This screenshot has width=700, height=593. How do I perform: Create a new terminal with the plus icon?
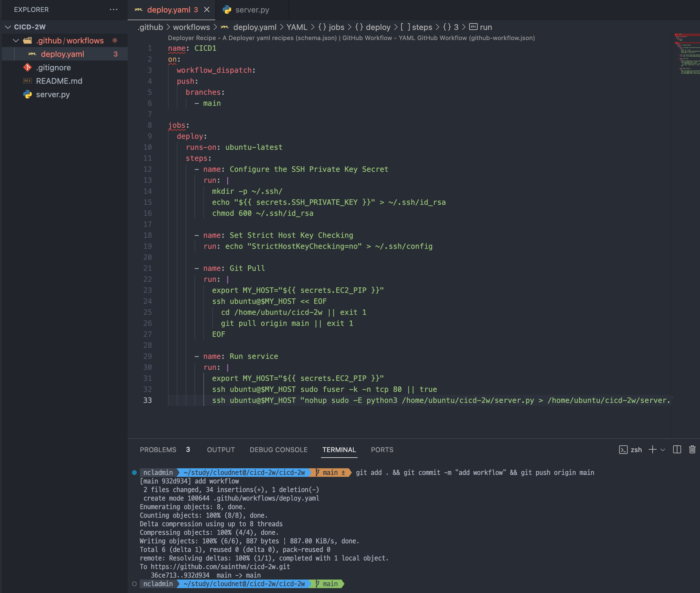(652, 449)
